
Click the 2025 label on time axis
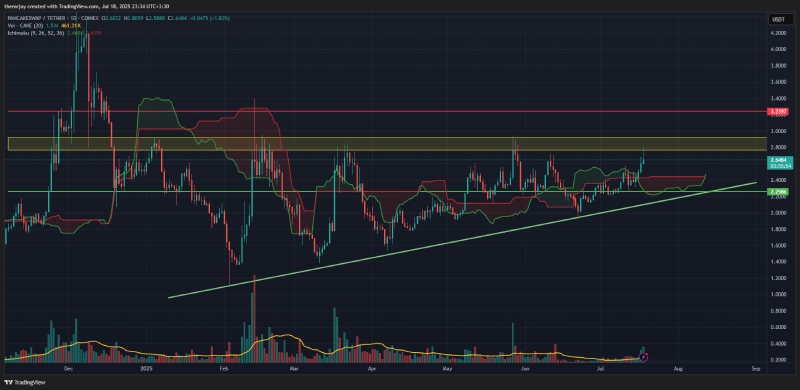(146, 368)
